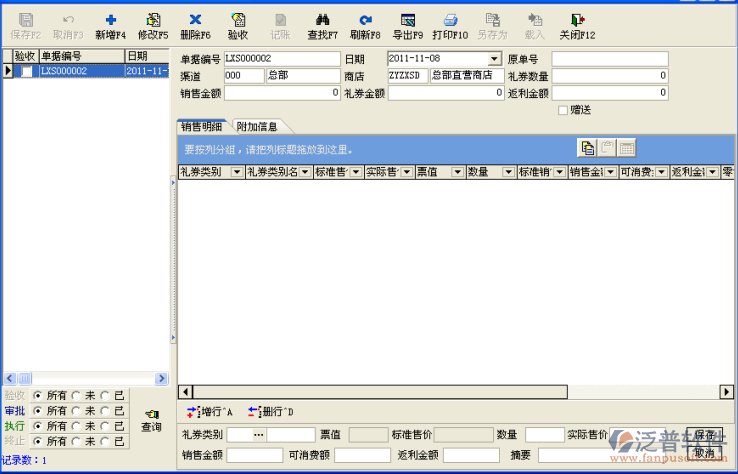This screenshot has height=474, width=738.
Task: Click the bottom 数量 input field
Action: click(545, 435)
